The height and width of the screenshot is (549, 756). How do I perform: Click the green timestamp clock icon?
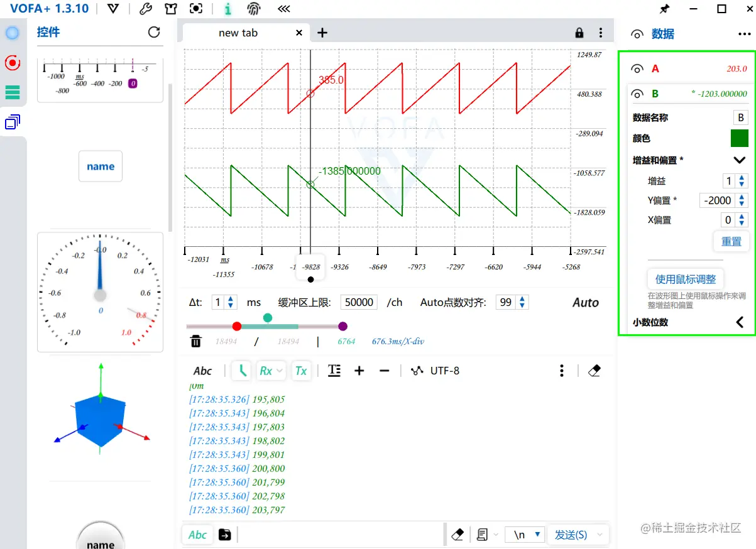pyautogui.click(x=241, y=371)
